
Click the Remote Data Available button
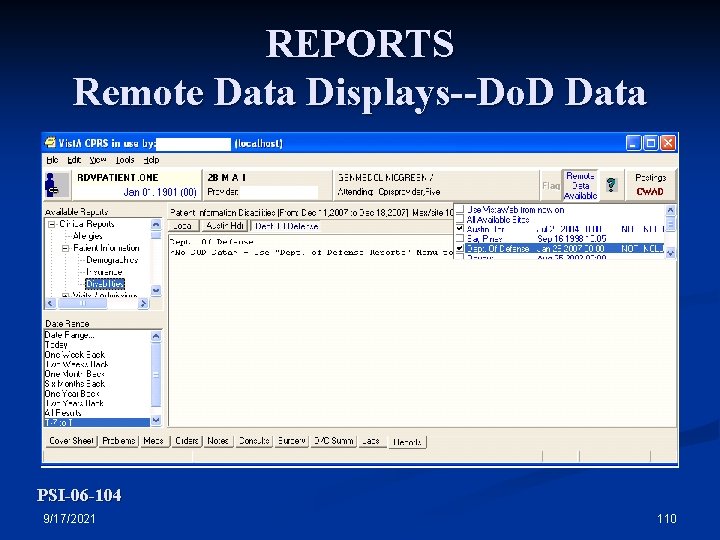[580, 186]
